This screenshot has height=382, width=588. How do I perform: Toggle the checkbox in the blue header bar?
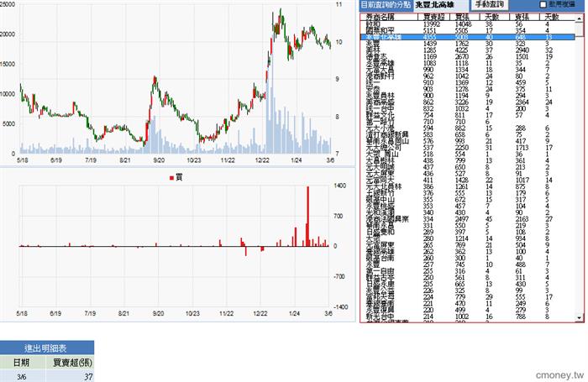(543, 4)
